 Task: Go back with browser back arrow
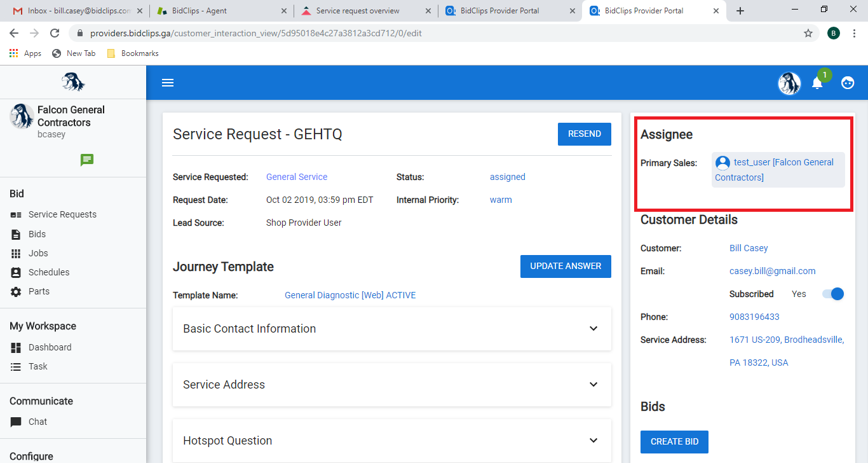pyautogui.click(x=14, y=33)
